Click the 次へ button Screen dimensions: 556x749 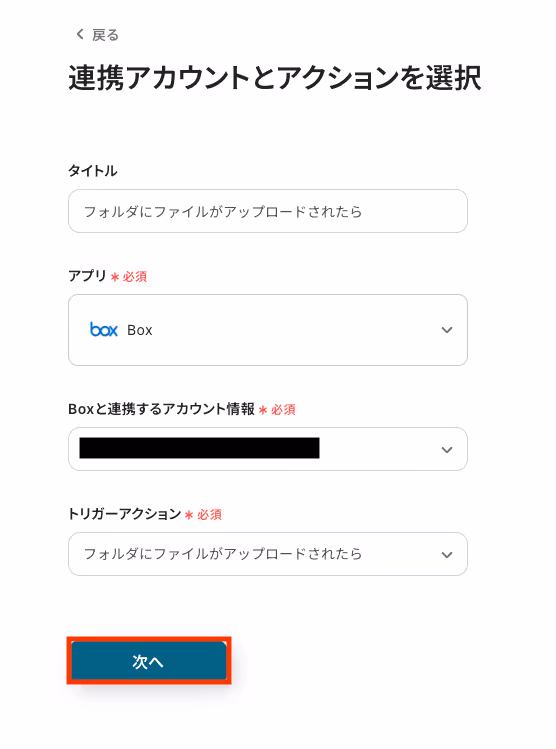(x=149, y=661)
